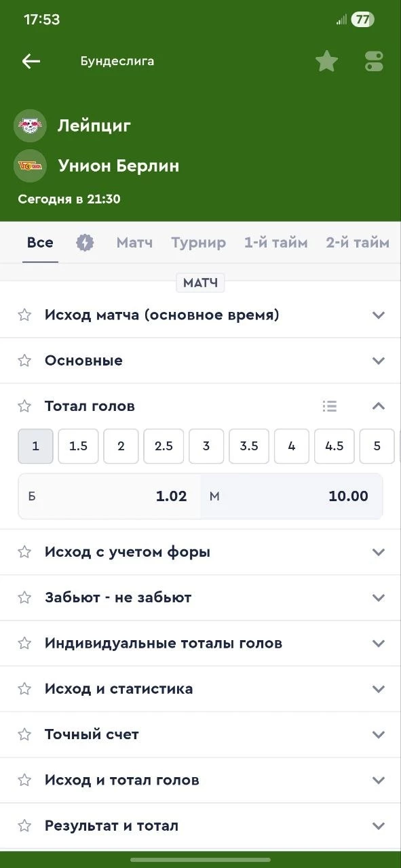401x868 pixels.
Task: Expand the Индивидуальные тоталы голов market
Action: (x=379, y=643)
